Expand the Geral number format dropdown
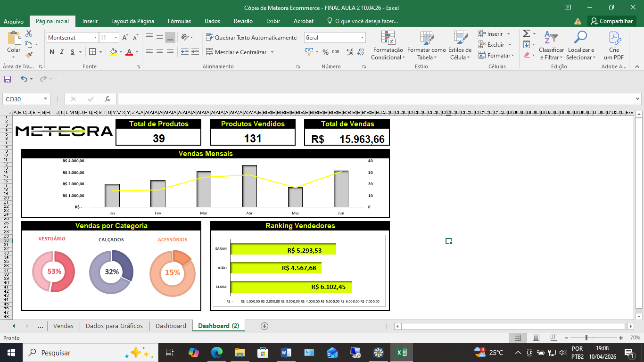Image resolution: width=644 pixels, height=362 pixels. point(362,38)
